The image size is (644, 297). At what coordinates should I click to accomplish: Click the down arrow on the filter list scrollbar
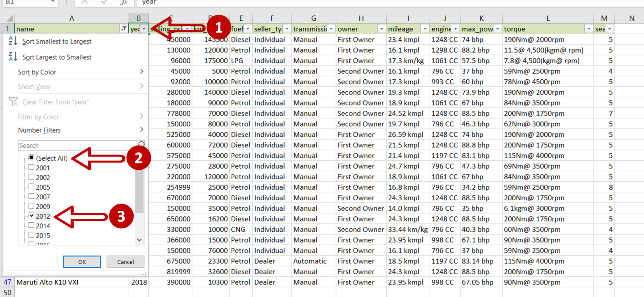[139, 240]
